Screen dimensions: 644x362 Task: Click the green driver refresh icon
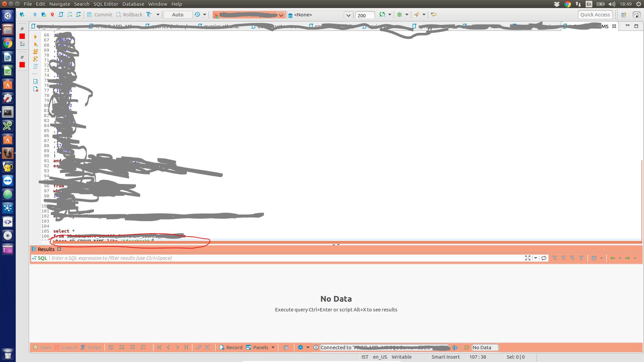382,14
